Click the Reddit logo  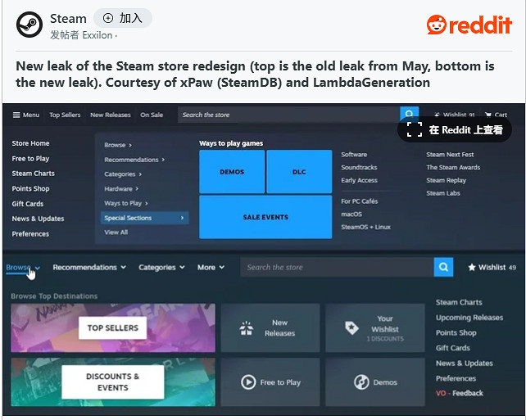pyautogui.click(x=469, y=25)
